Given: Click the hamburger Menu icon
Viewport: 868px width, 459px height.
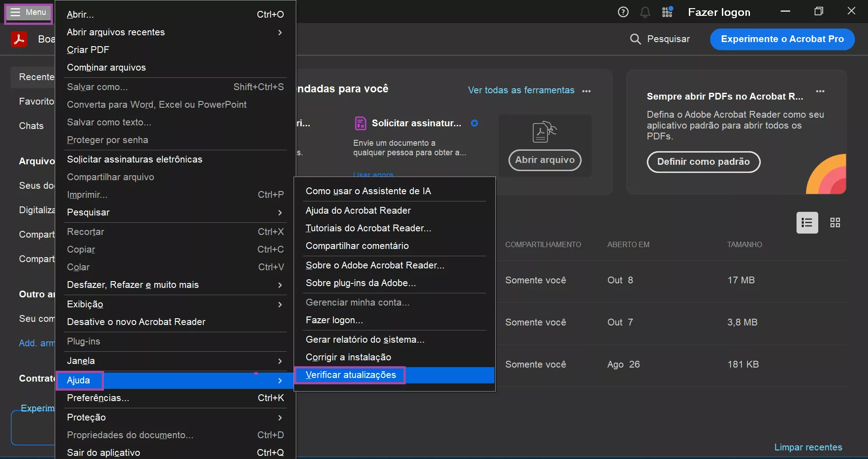Looking at the screenshot, I should [15, 12].
